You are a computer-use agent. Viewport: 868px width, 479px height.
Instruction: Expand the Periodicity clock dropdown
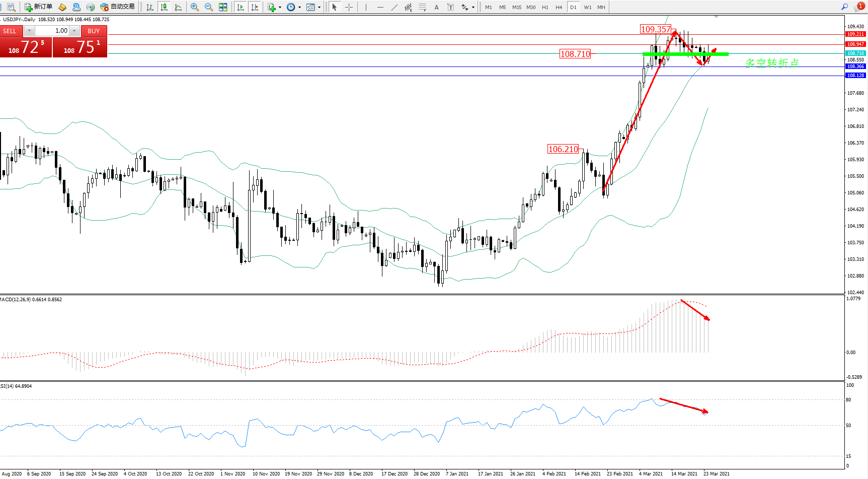tap(299, 7)
